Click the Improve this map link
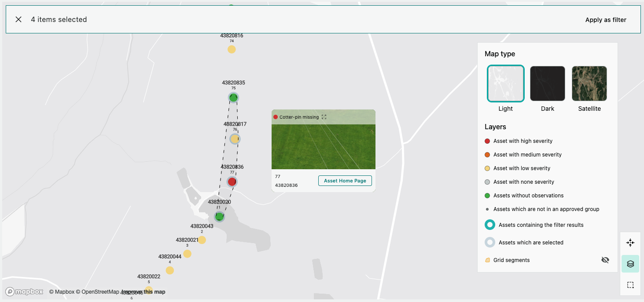The image size is (644, 302). point(144,292)
